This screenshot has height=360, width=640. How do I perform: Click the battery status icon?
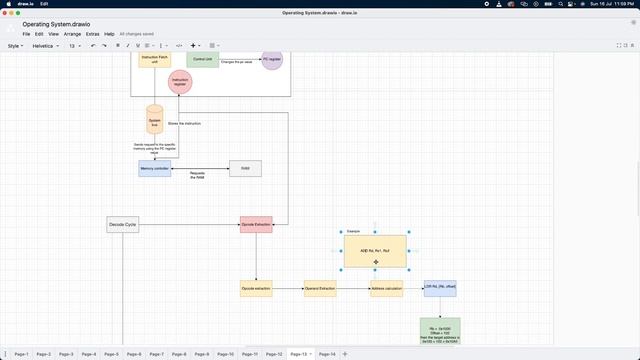pyautogui.click(x=548, y=4)
